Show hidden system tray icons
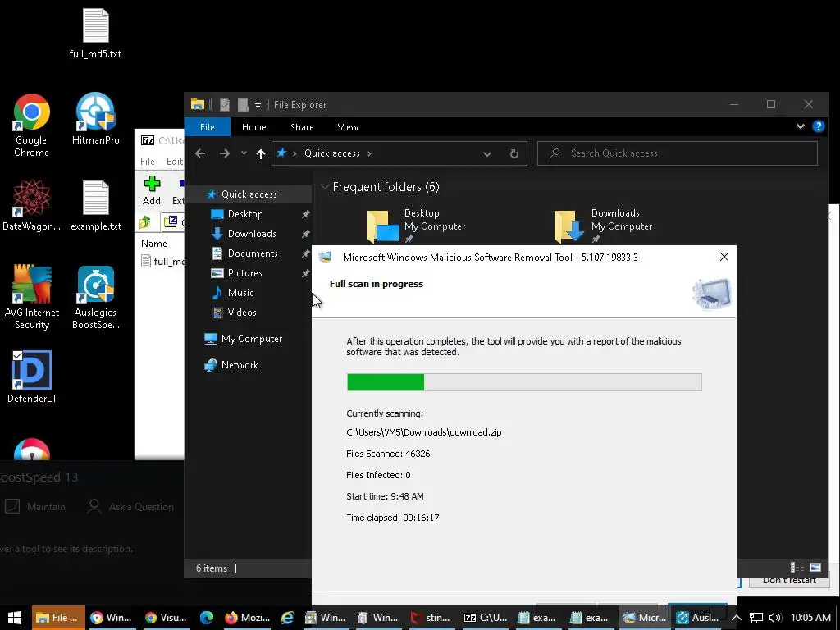The image size is (840, 630). pyautogui.click(x=737, y=618)
